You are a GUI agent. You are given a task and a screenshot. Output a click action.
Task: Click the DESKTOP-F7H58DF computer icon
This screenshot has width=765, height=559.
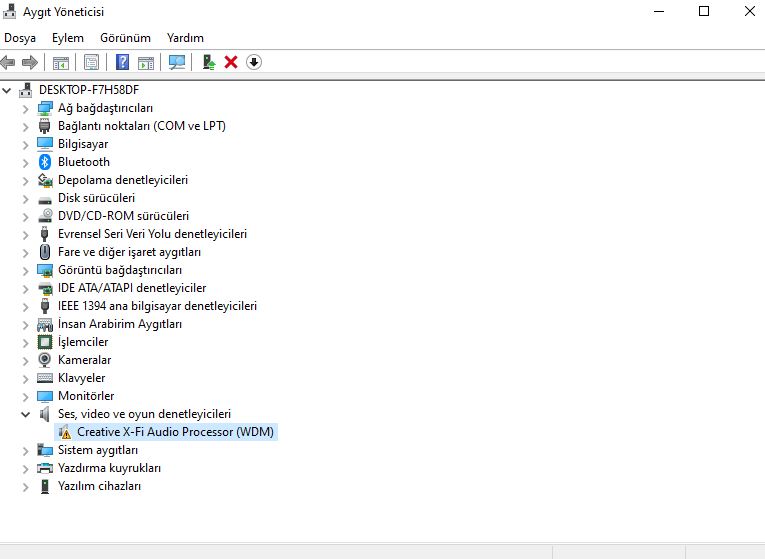click(x=26, y=90)
